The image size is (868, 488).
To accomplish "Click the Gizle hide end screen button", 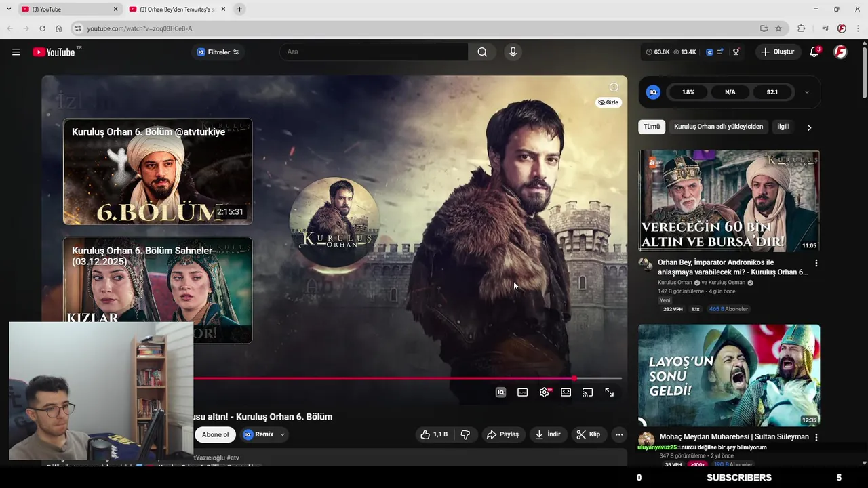I will click(x=608, y=102).
